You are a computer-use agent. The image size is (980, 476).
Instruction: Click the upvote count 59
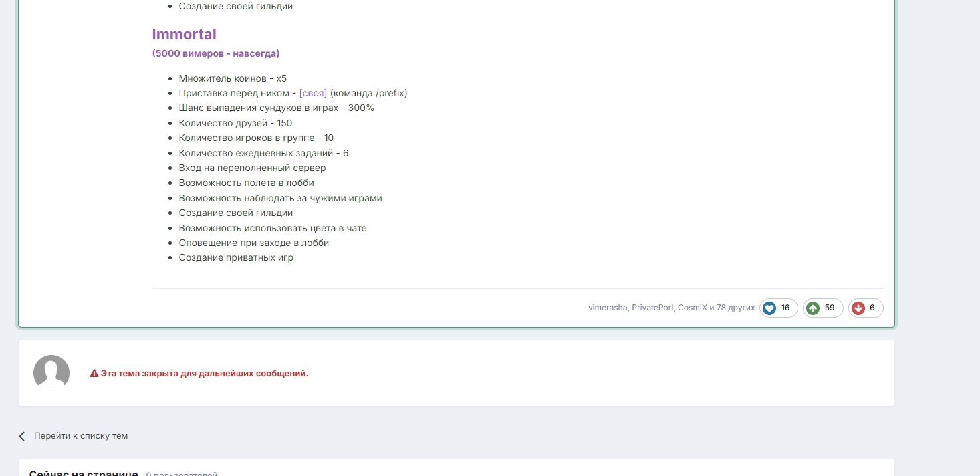(x=830, y=308)
